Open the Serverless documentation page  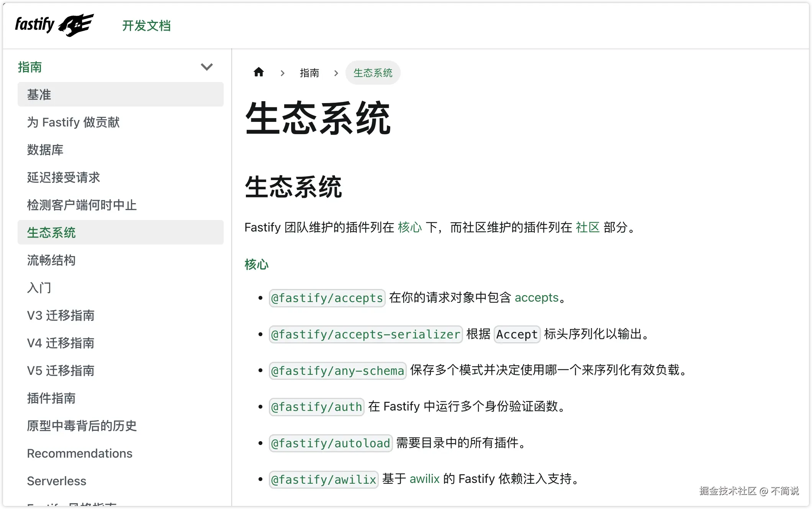coord(56,481)
